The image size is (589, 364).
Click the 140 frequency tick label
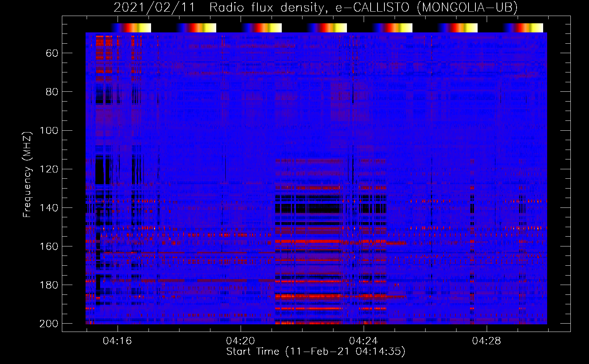pyautogui.click(x=49, y=208)
